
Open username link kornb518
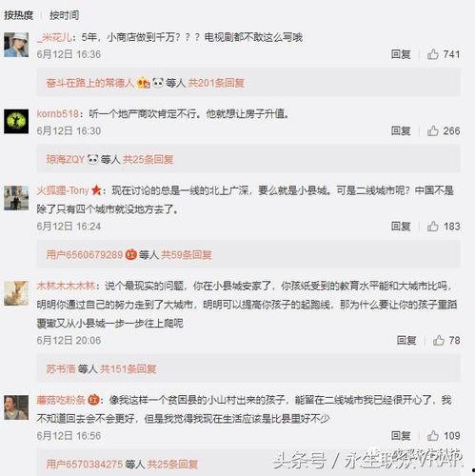point(58,113)
